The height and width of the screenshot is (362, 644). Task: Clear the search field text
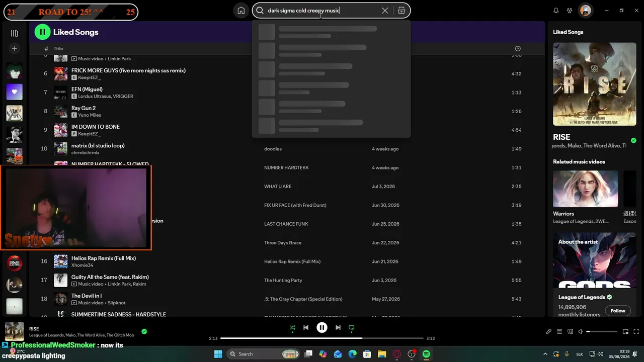pos(385,11)
